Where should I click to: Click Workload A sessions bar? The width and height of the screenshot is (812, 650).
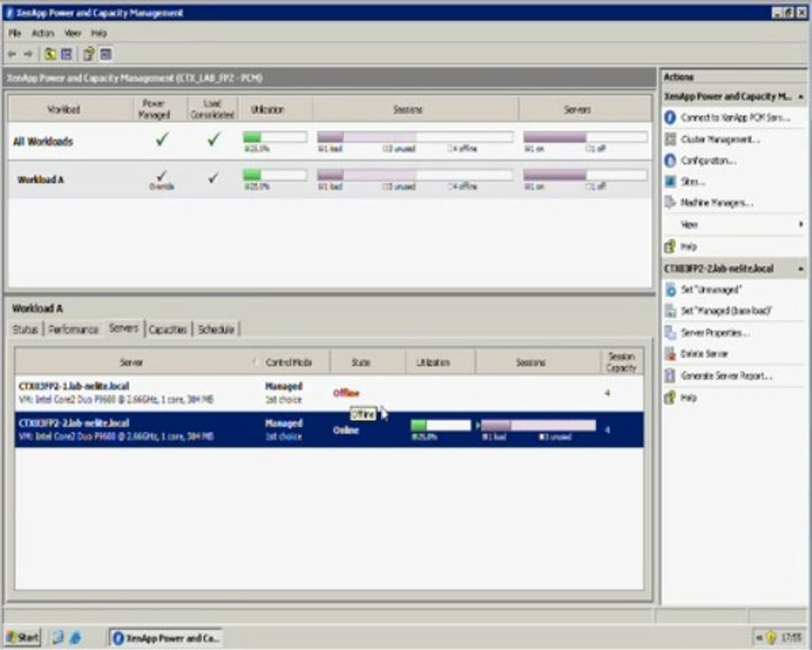click(x=415, y=175)
